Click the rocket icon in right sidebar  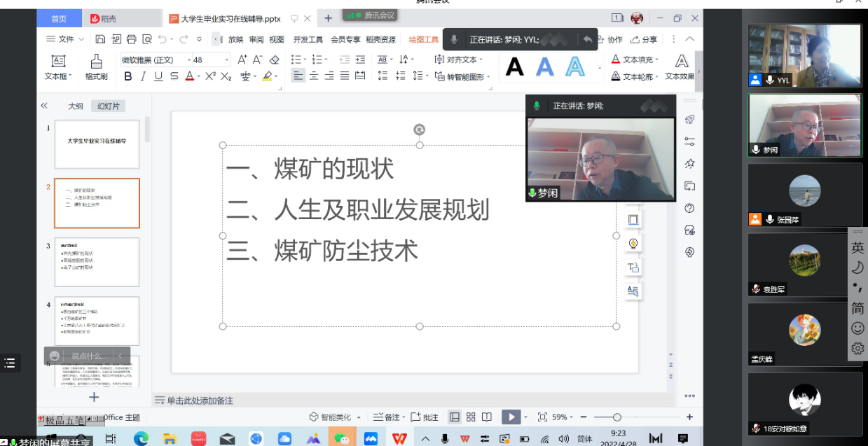(x=690, y=120)
